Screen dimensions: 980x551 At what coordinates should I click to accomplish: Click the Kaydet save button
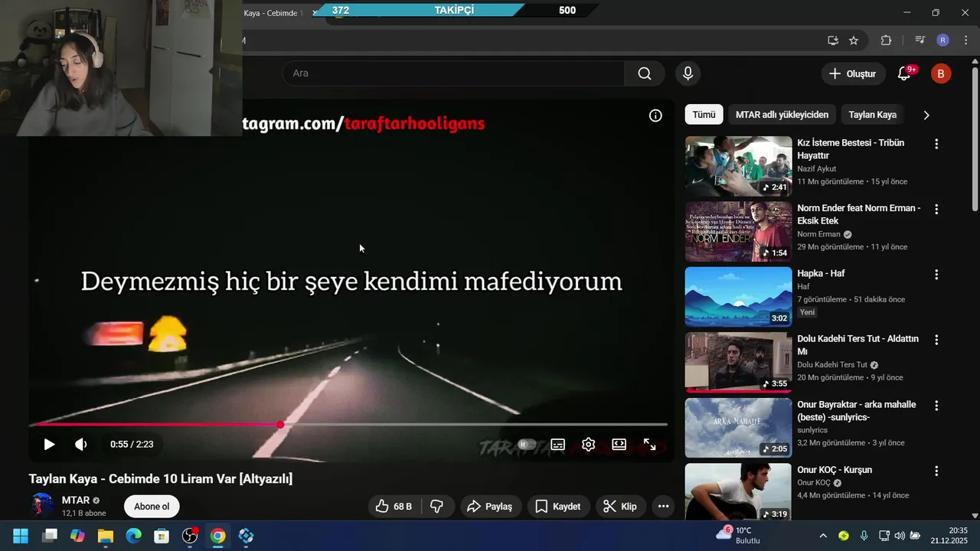click(558, 507)
